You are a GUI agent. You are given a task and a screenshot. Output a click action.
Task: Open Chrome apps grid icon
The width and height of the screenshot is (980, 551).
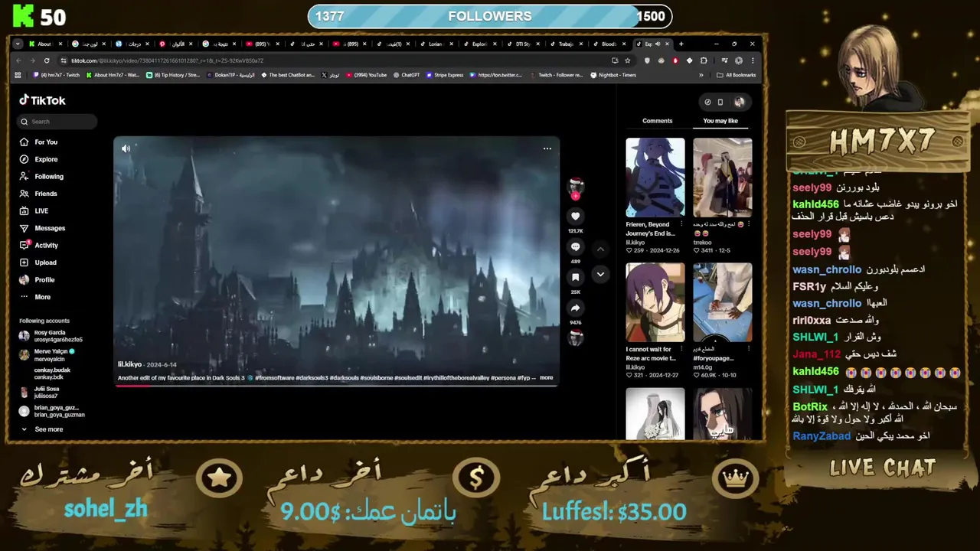18,75
